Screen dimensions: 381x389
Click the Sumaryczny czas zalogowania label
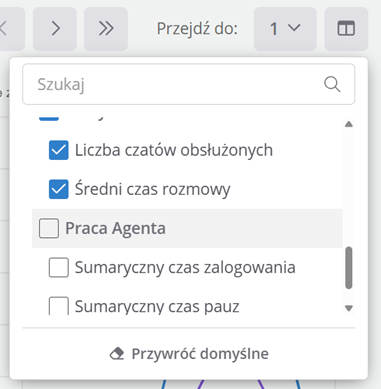(x=185, y=268)
